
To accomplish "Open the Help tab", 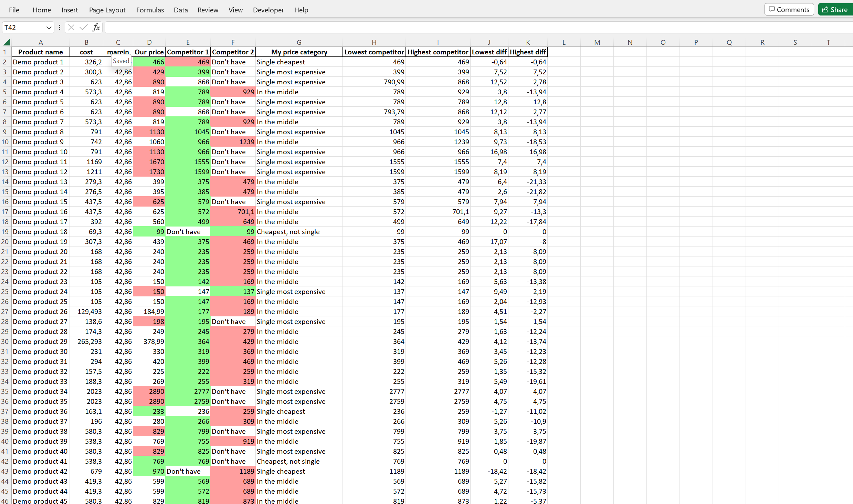I will [x=301, y=10].
